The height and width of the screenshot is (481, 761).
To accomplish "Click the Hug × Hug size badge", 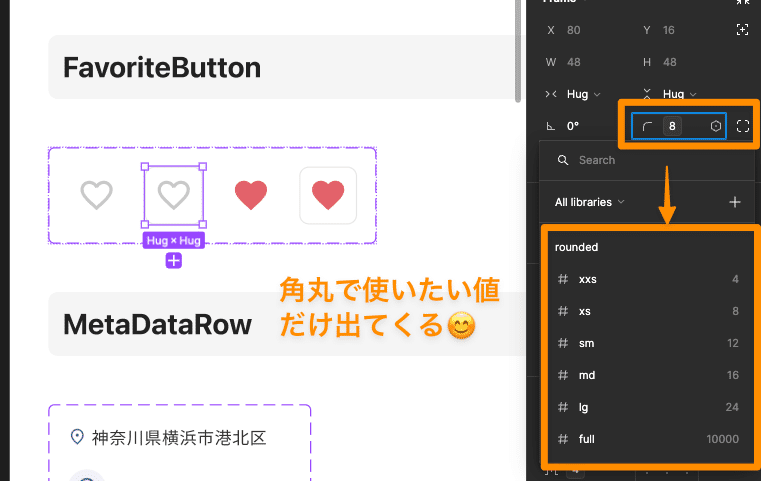I will (x=174, y=240).
